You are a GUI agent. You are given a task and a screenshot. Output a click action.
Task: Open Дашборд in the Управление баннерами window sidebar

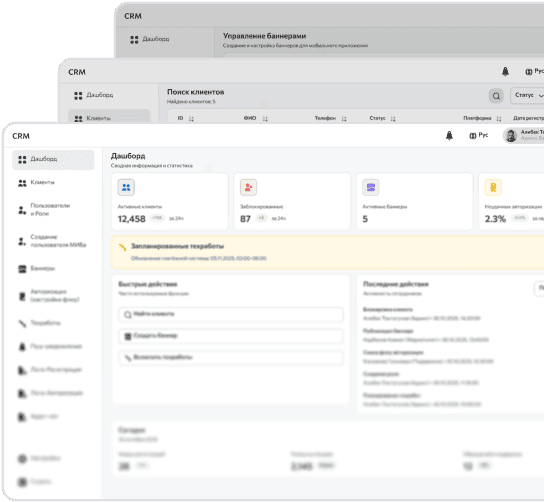150,39
